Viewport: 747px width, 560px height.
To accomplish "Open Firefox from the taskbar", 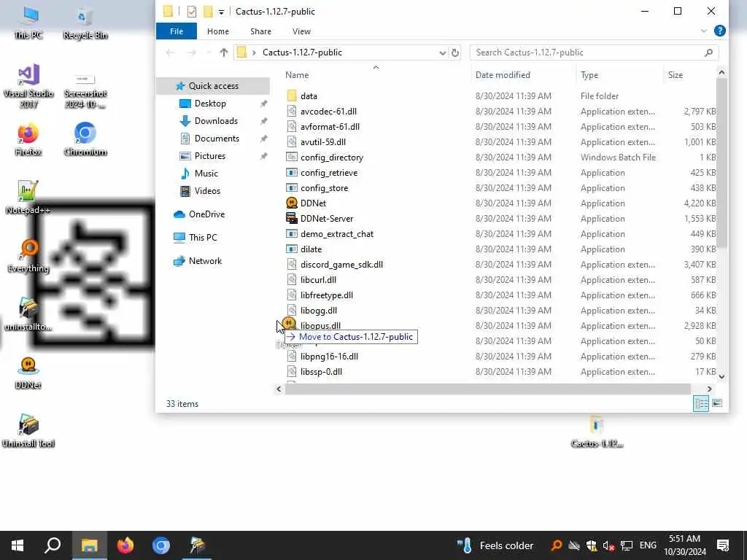I will [x=125, y=545].
